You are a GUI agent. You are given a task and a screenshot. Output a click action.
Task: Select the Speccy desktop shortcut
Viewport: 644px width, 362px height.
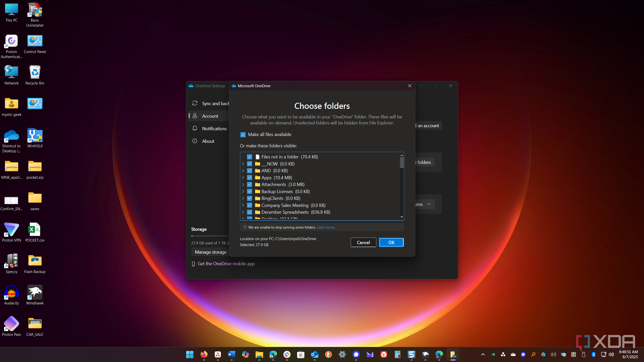pyautogui.click(x=11, y=264)
